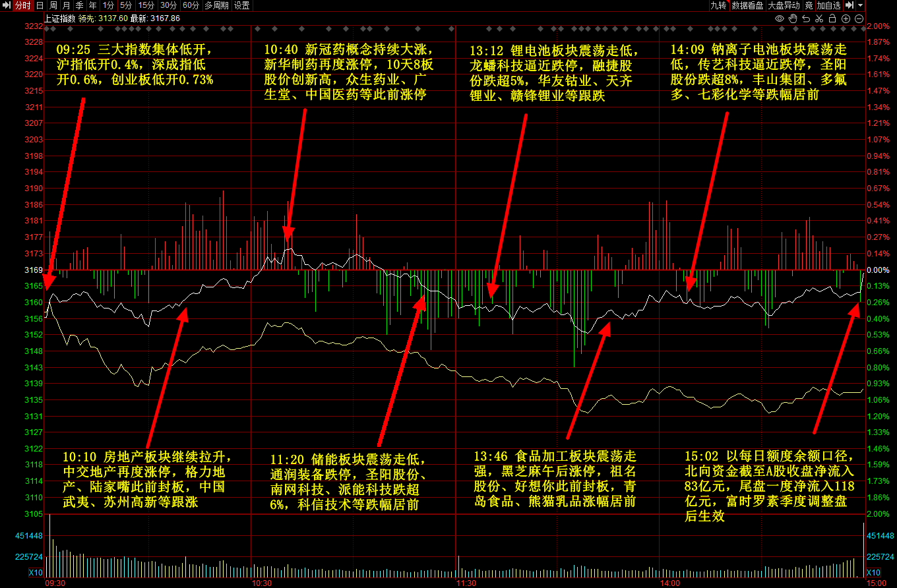897x588 pixels.
Task: Click the 大盘异动 button
Action: click(784, 5)
